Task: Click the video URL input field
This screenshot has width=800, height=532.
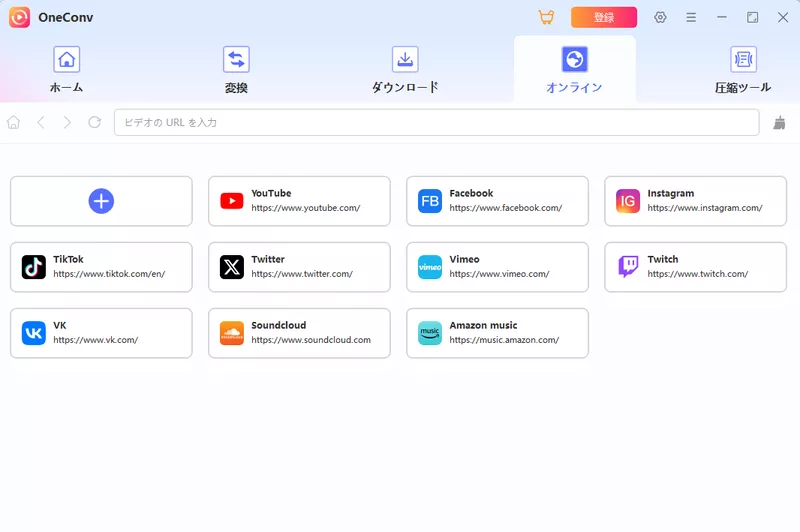Action: point(437,122)
